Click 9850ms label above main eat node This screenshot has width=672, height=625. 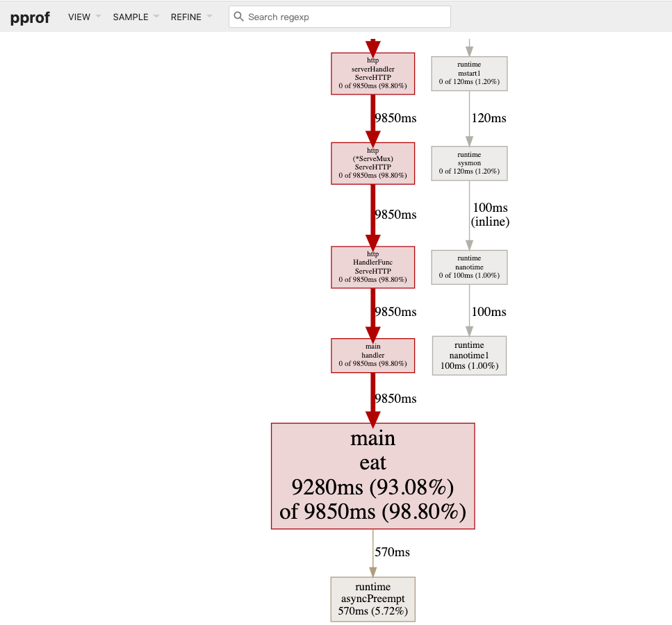(x=395, y=399)
